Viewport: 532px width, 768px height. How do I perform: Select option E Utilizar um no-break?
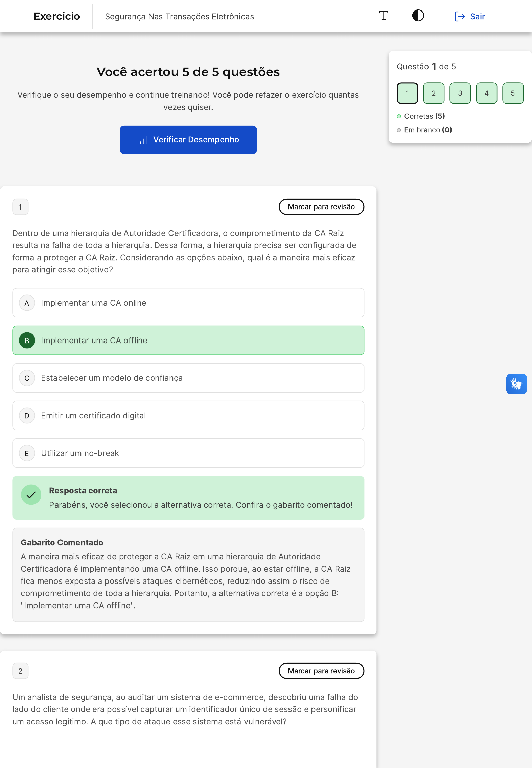[x=188, y=453]
